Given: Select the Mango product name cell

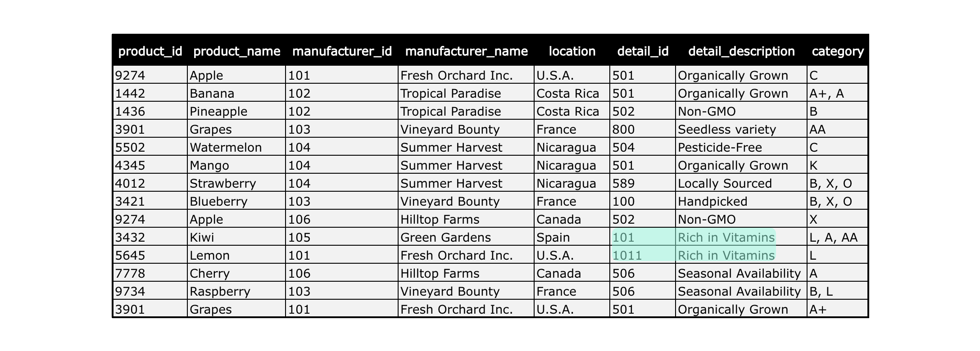Looking at the screenshot, I should 236,165.
